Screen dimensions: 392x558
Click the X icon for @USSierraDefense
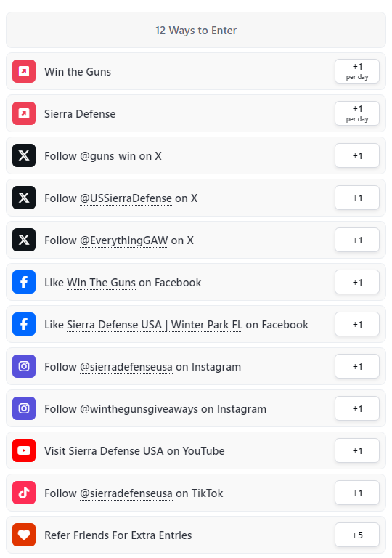[x=24, y=198]
